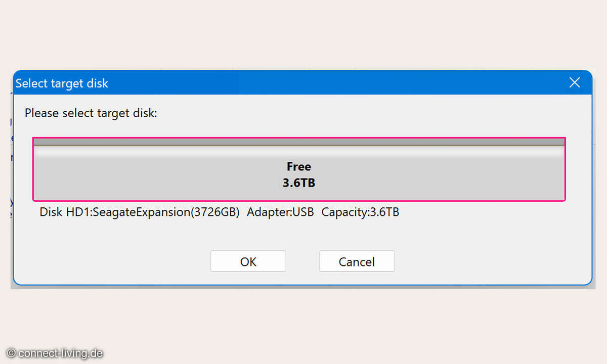The image size is (607, 364).
Task: Click the copyright symbol in the watermark
Action: [11, 353]
